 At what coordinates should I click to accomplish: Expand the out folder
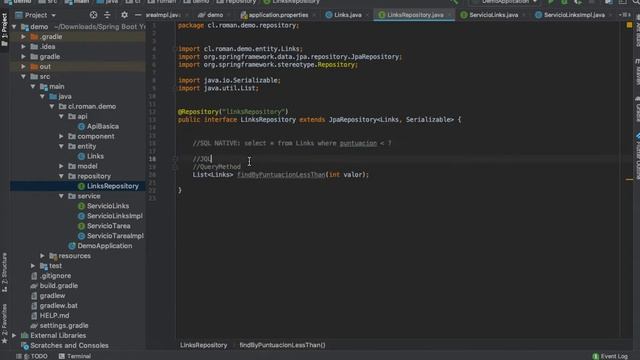coord(23,67)
